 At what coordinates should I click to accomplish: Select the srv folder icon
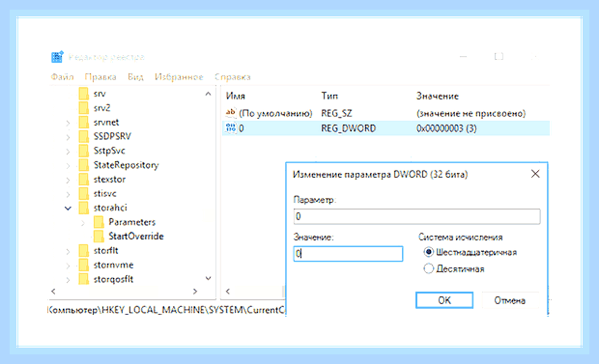pos(84,94)
